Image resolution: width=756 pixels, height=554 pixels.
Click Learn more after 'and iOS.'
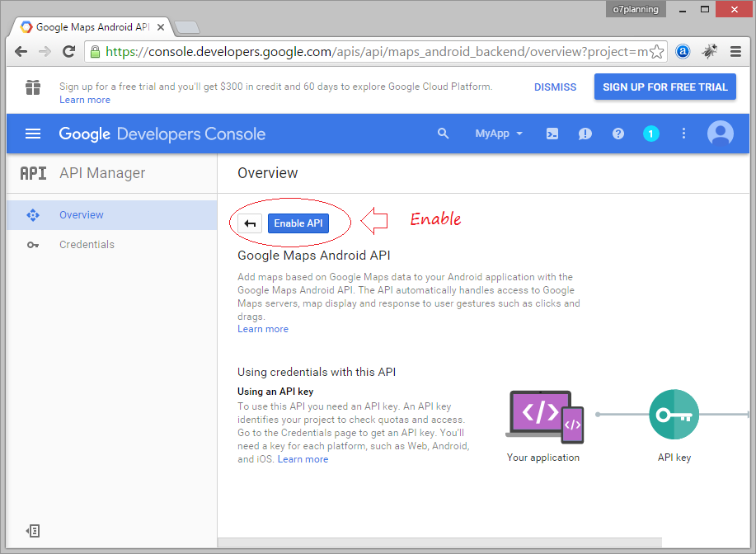click(x=303, y=459)
